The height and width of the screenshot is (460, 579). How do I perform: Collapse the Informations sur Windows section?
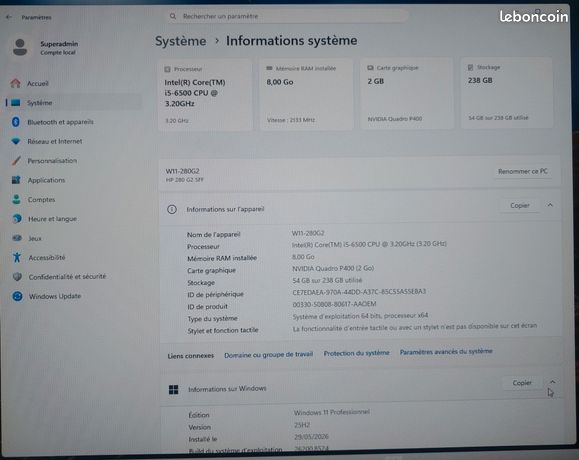(x=552, y=382)
